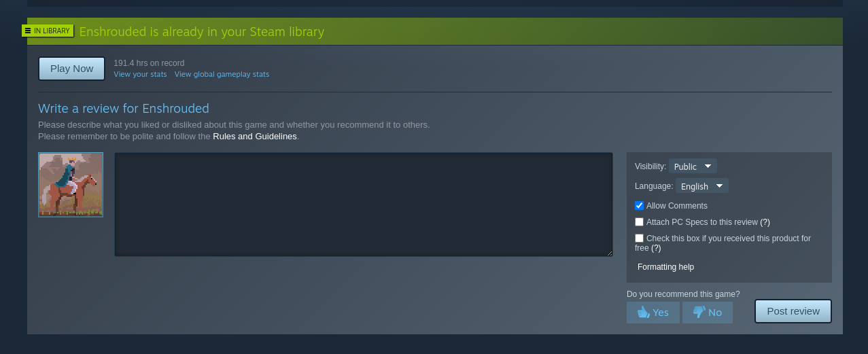
Task: Focus the review text area
Action: tap(364, 205)
